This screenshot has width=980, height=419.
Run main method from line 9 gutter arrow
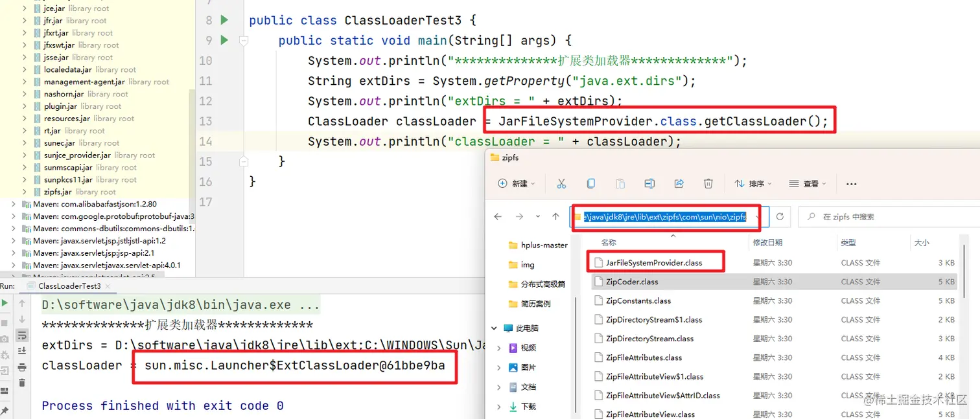[224, 40]
